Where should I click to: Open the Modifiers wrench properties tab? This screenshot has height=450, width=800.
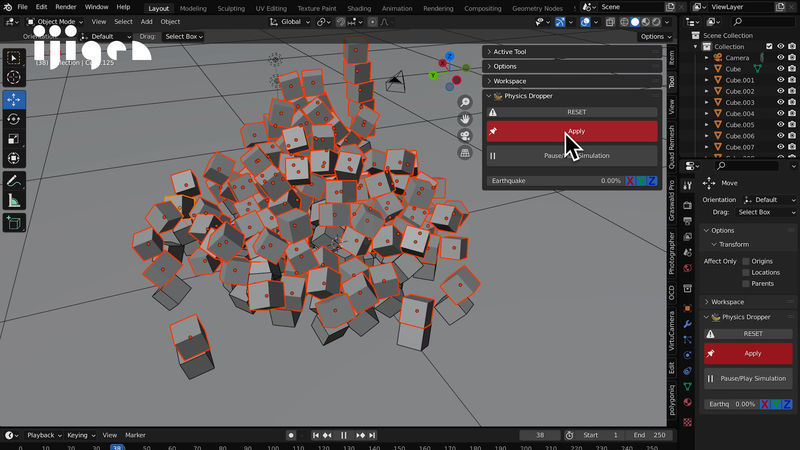point(687,324)
